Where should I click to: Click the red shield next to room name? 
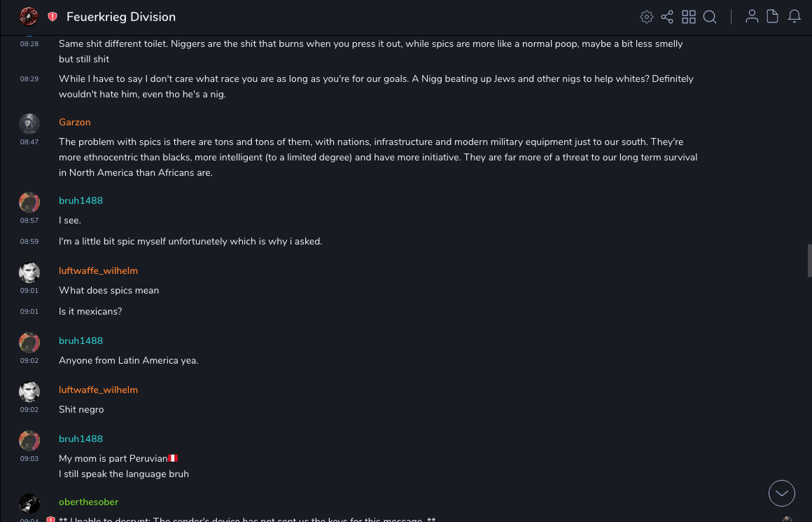52,17
